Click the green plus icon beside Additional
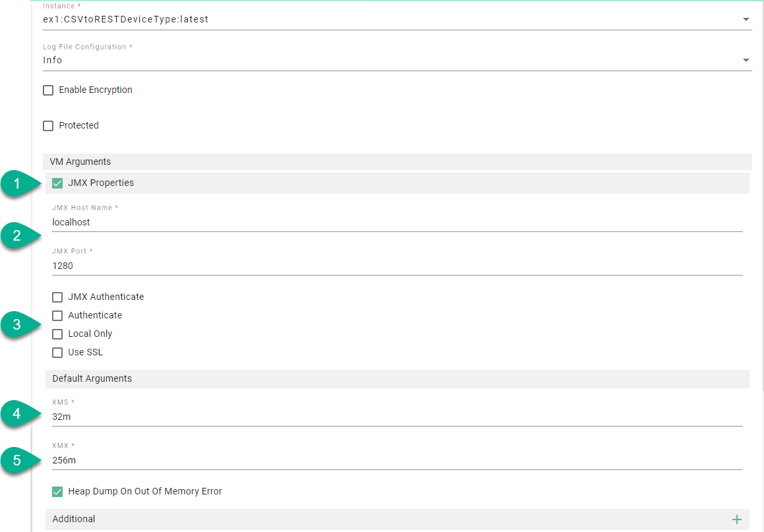Viewport: 764px width, 532px height. click(736, 519)
